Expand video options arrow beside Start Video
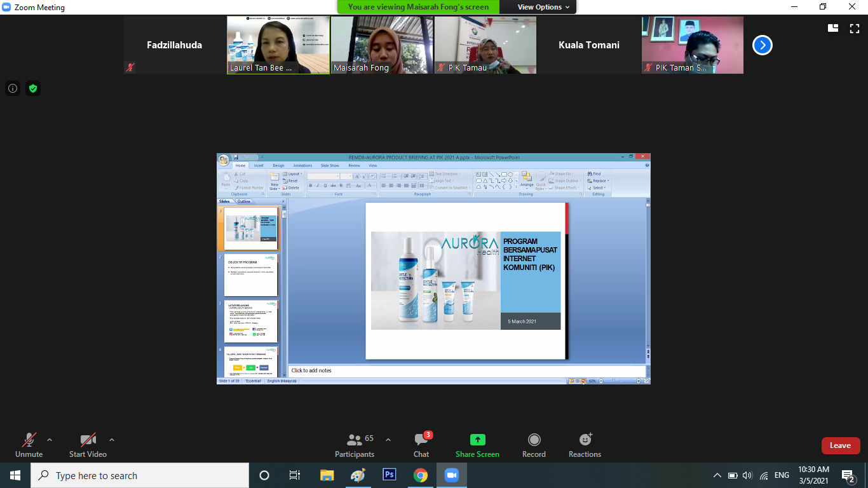The height and width of the screenshot is (488, 868). tap(112, 440)
